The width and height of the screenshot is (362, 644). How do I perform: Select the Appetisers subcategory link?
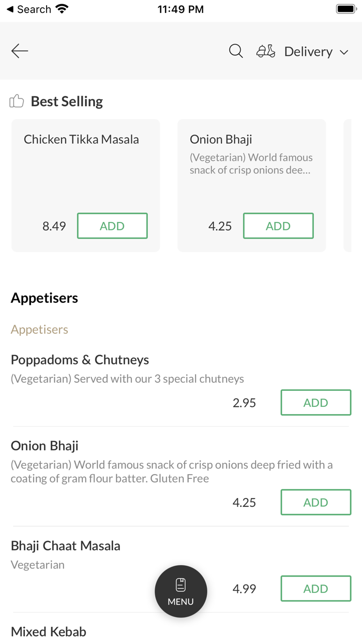click(x=39, y=329)
